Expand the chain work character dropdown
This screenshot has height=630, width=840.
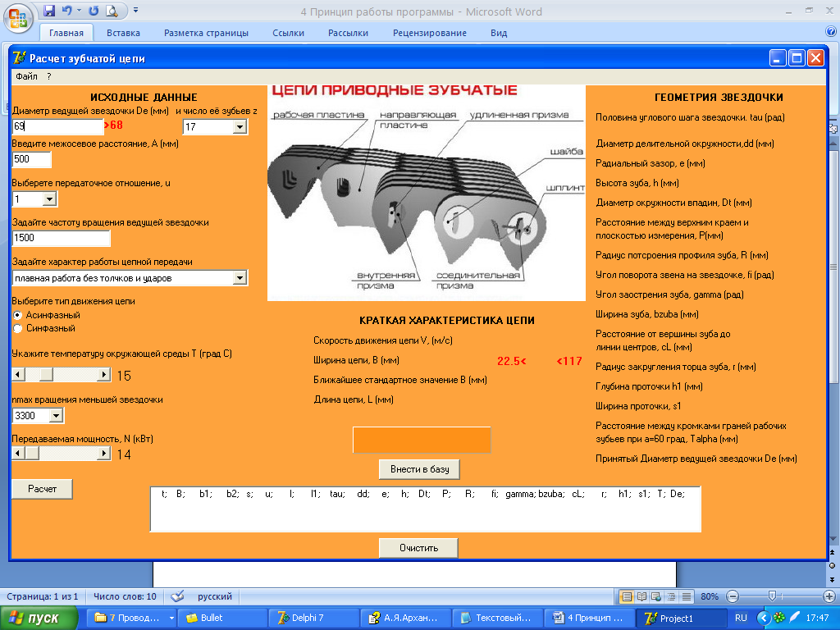(240, 278)
